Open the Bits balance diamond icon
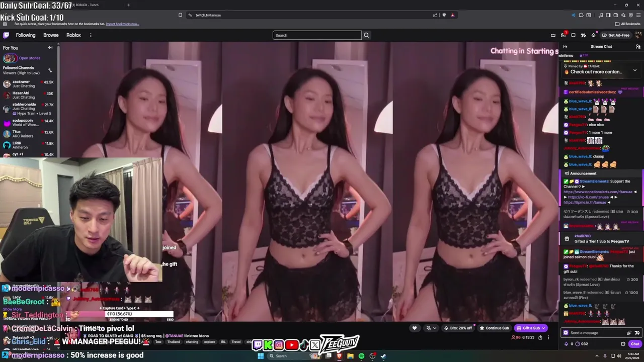Viewport: 644px width, 362px height. pos(566,344)
